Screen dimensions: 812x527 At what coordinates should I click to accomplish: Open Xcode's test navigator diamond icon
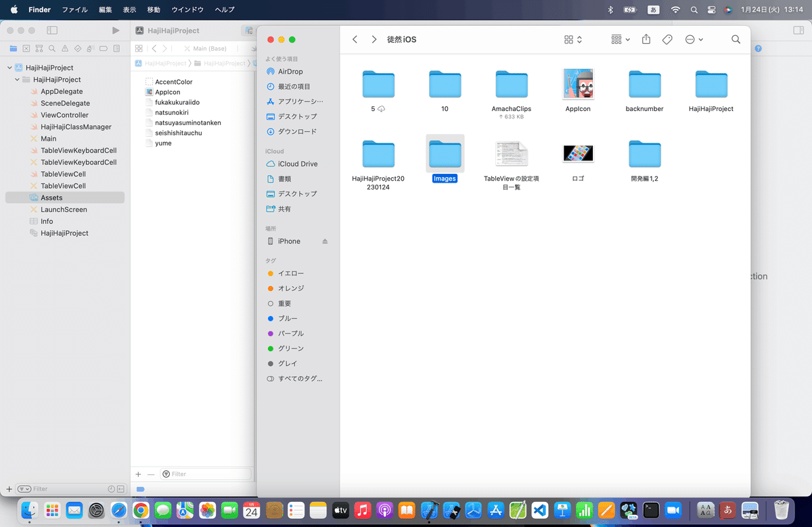[77, 49]
